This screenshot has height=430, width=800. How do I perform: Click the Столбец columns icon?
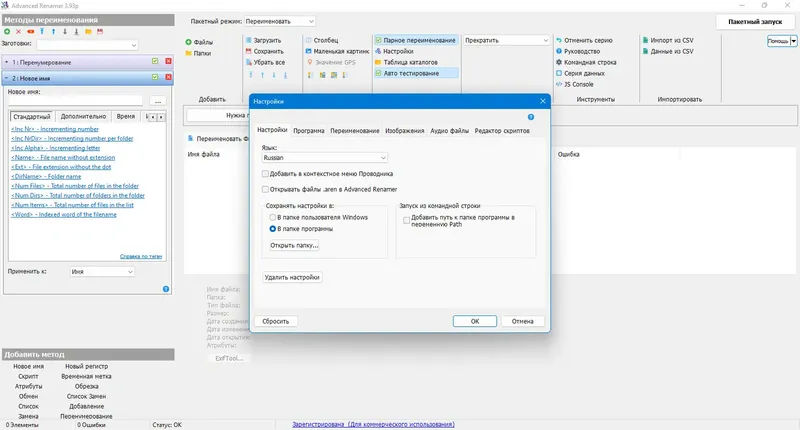309,40
